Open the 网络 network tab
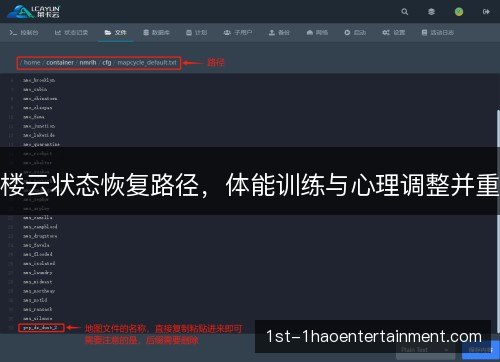Image resolution: width=500 pixels, height=362 pixels. (317, 32)
